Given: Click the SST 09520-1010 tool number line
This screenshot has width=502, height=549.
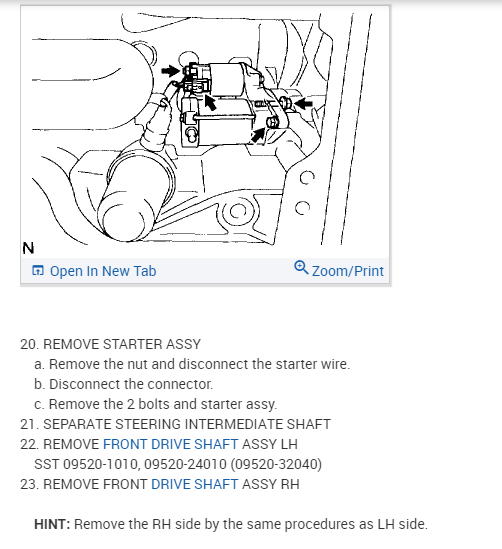Looking at the screenshot, I should pos(178,464).
